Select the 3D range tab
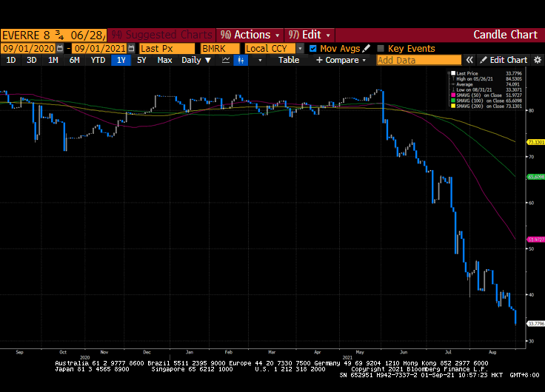This screenshot has width=545, height=392. pyautogui.click(x=32, y=60)
